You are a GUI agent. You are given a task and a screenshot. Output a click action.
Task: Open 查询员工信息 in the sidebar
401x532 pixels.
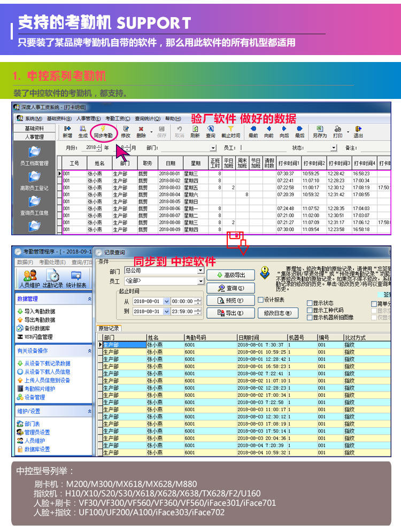tap(34, 206)
